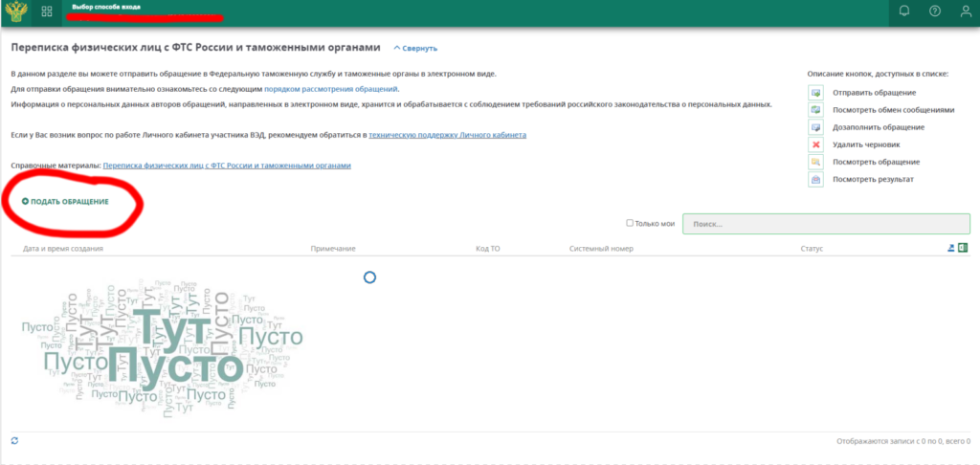
Task: Open the user profile icon
Action: (x=966, y=11)
